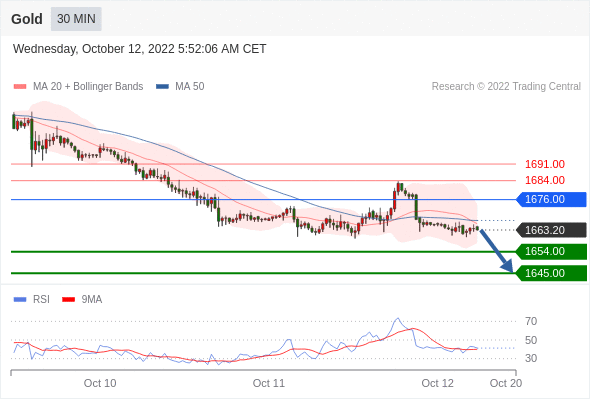
Task: Click the Oct 11 date axis label
Action: click(x=269, y=383)
